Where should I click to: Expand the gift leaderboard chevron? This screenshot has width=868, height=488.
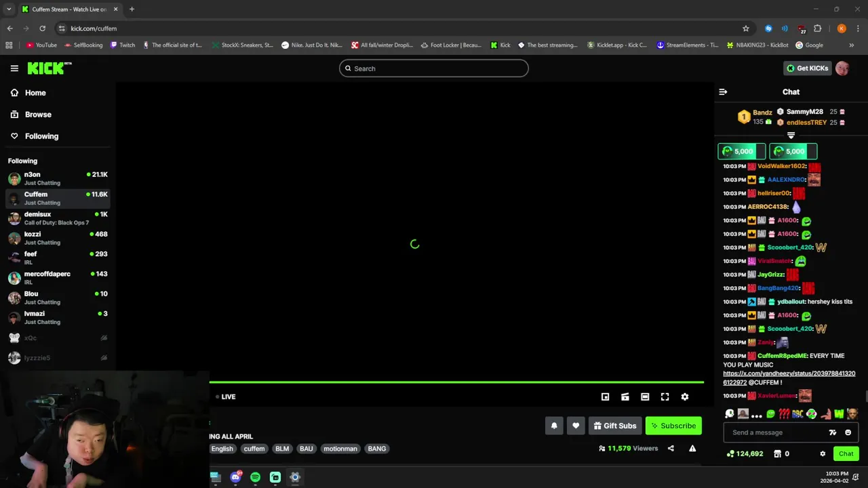tap(791, 136)
